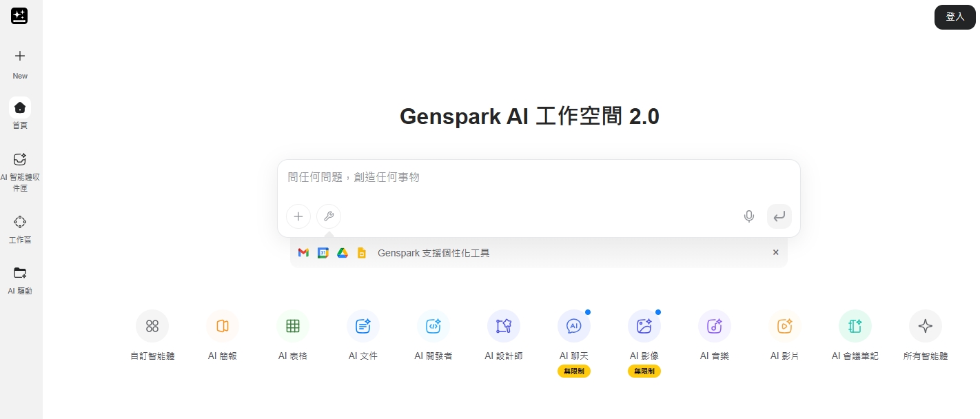This screenshot has height=419, width=980.
Task: Open the AI 設計師 tool
Action: (503, 336)
